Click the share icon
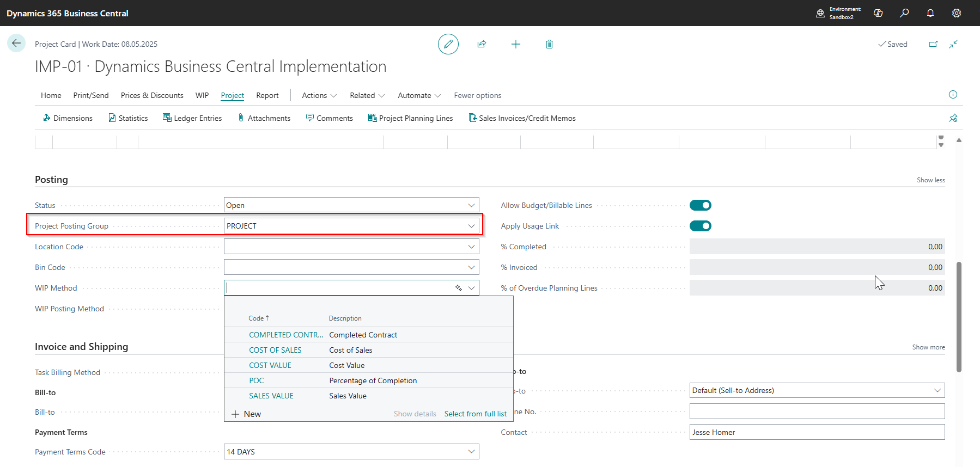 pos(482,44)
